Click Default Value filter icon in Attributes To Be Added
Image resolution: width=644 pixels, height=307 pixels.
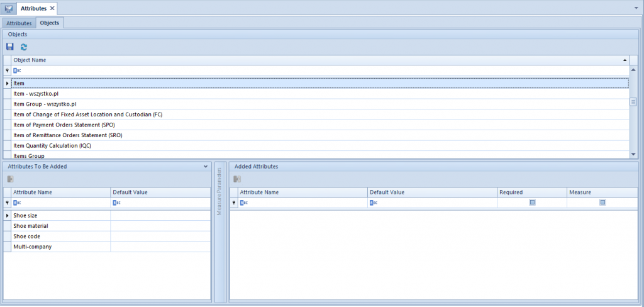click(x=116, y=203)
